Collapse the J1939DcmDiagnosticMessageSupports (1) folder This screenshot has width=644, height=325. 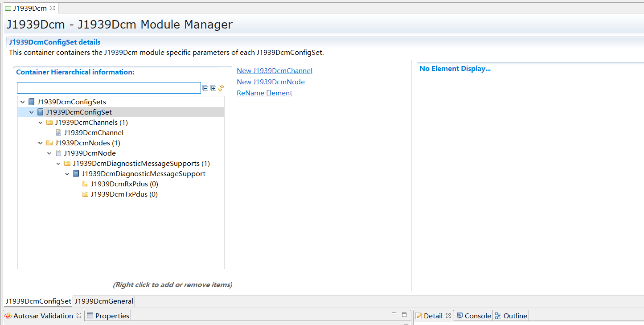click(x=58, y=164)
